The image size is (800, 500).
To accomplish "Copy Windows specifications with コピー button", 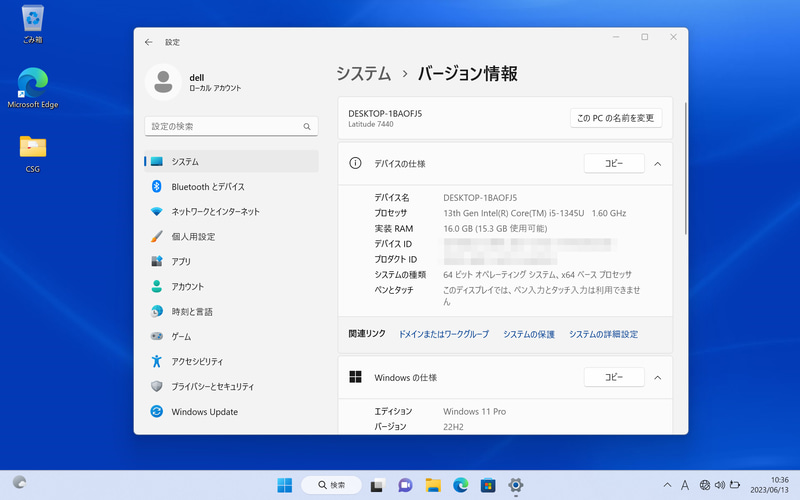I will coord(614,377).
